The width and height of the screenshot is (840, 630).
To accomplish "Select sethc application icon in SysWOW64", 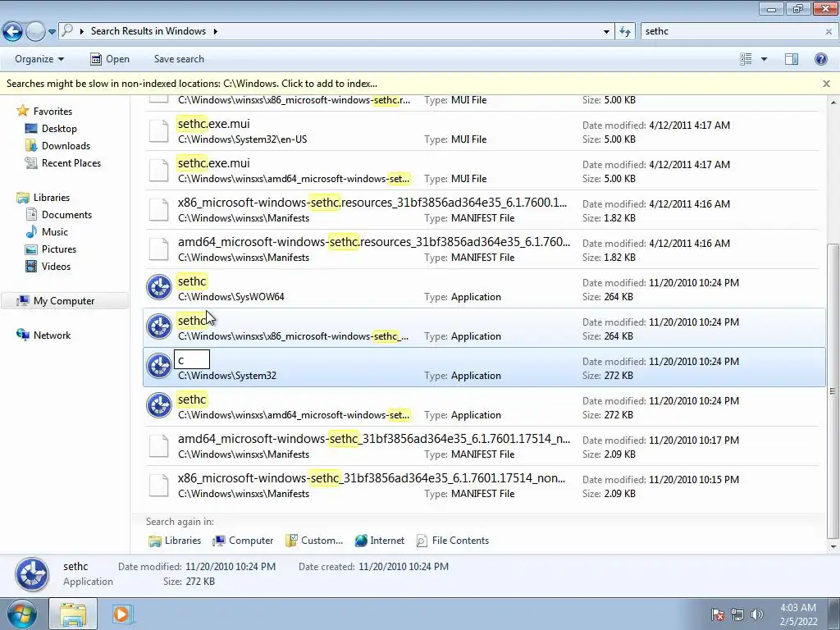I will click(159, 288).
